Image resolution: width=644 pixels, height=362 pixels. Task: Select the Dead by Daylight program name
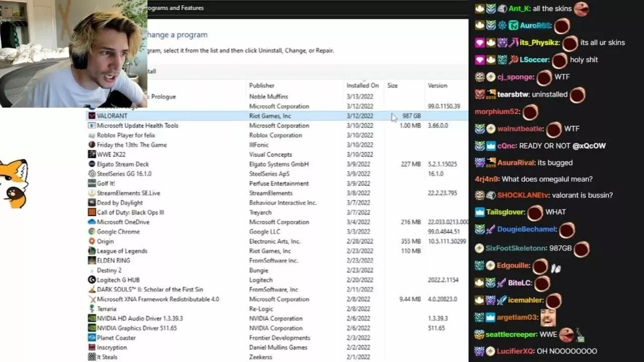pos(120,203)
